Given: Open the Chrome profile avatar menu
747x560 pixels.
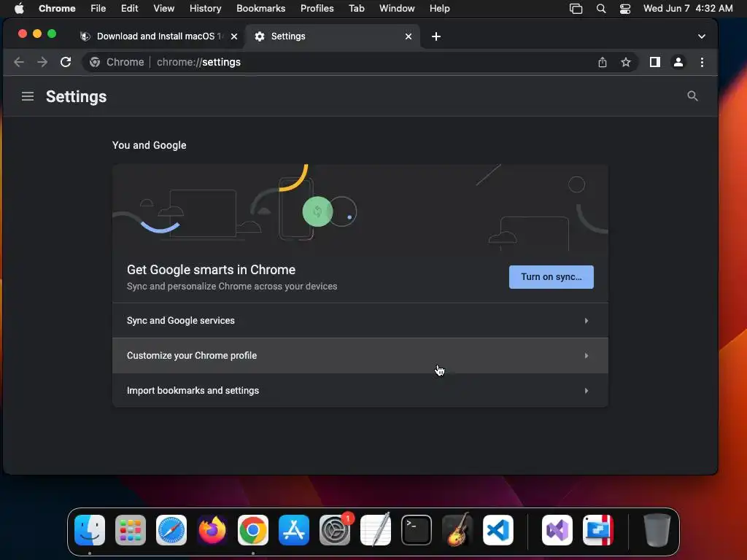Looking at the screenshot, I should pos(678,62).
